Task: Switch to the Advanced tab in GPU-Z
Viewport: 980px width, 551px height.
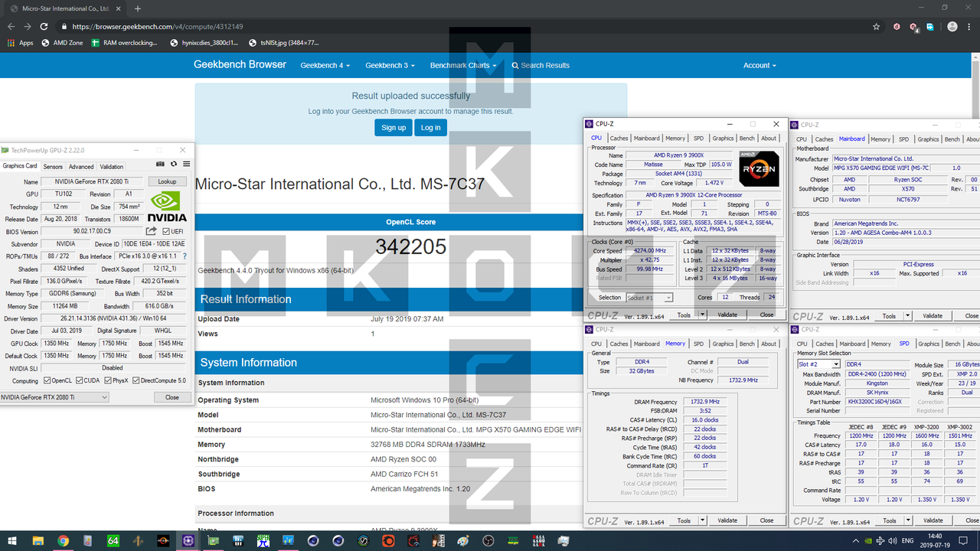Action: point(81,167)
